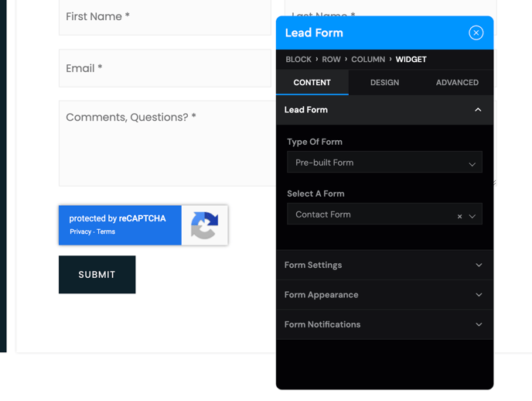The image size is (532, 401).
Task: Switch to the CONTENT tab
Action: (x=312, y=83)
